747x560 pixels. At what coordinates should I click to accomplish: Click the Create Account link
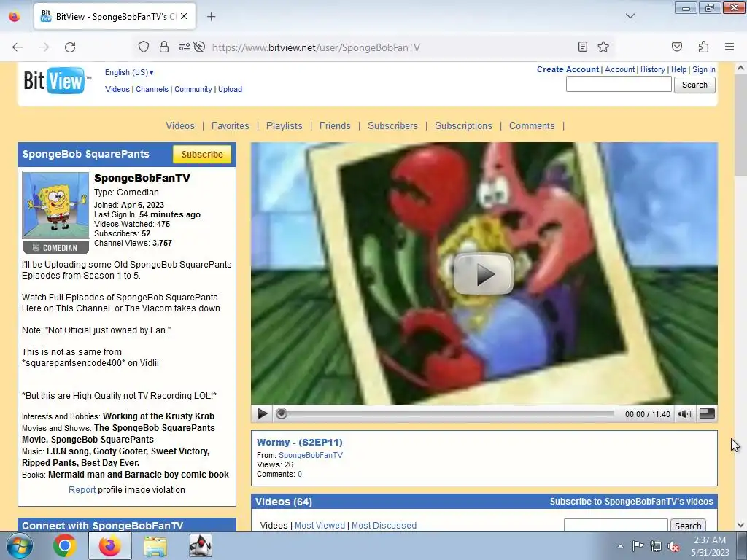[x=568, y=69]
